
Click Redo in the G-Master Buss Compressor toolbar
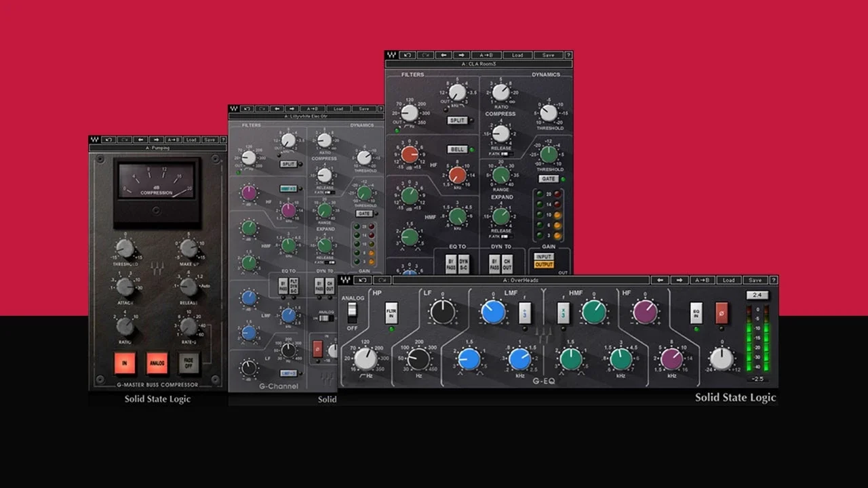point(125,140)
